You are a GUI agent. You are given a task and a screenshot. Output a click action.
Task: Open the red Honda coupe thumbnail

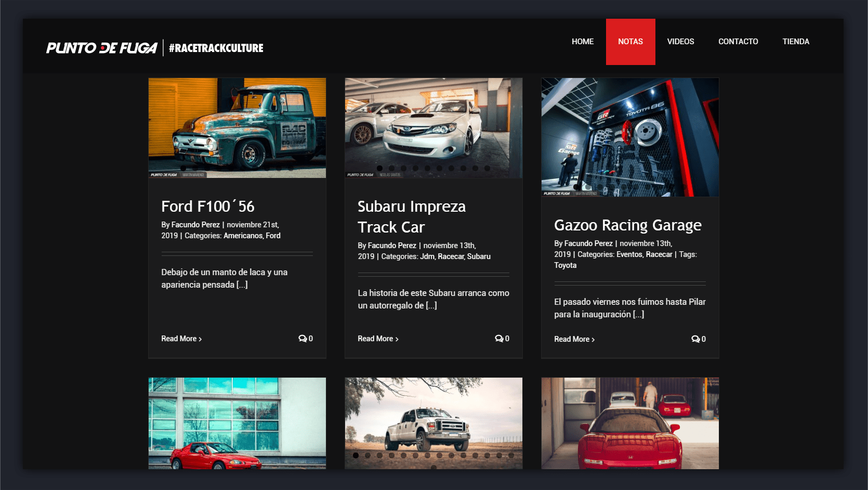point(237,423)
